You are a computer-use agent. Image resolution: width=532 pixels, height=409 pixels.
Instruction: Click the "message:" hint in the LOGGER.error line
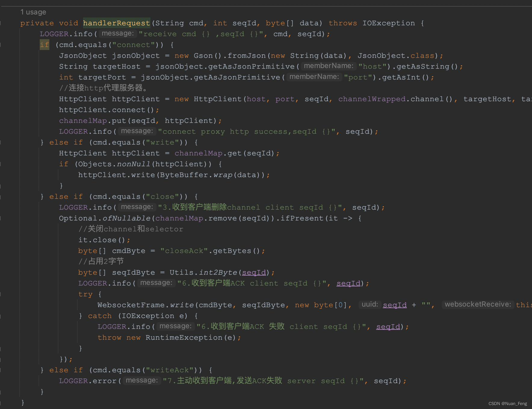[142, 380]
